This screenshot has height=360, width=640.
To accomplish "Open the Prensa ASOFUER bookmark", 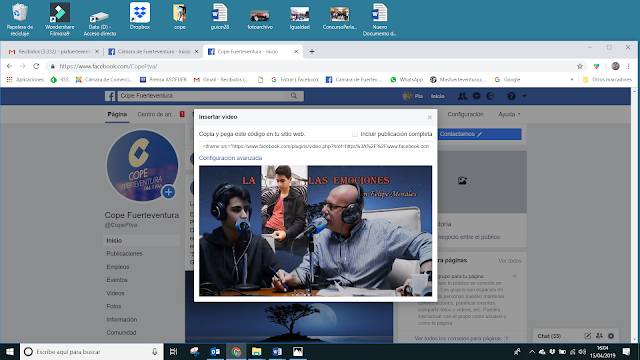I will tap(163, 80).
